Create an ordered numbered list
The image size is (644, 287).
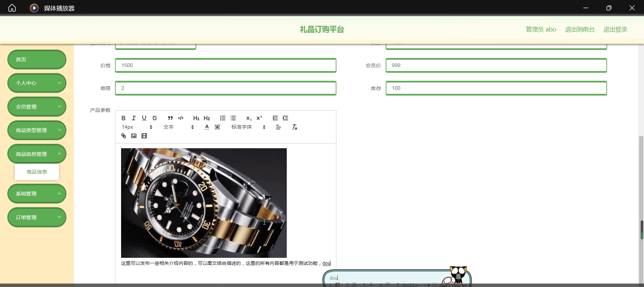coord(223,118)
